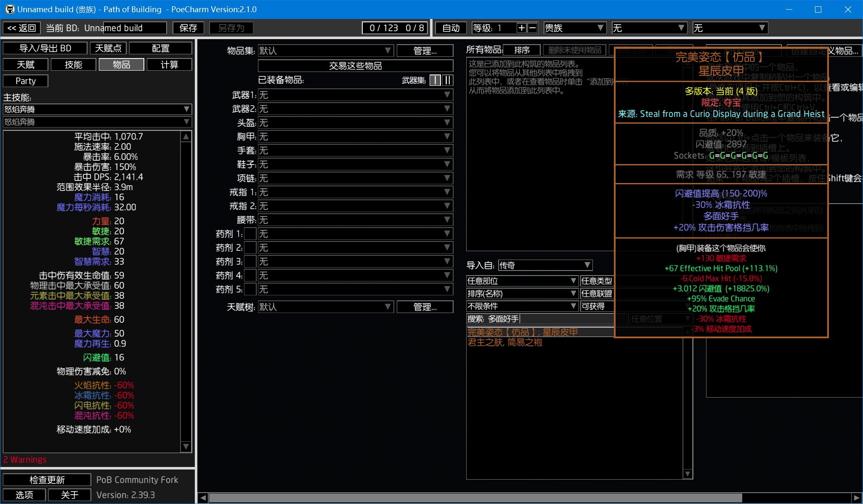This screenshot has height=504, width=863.
Task: Click 管理 next to item set
Action: pyautogui.click(x=425, y=50)
